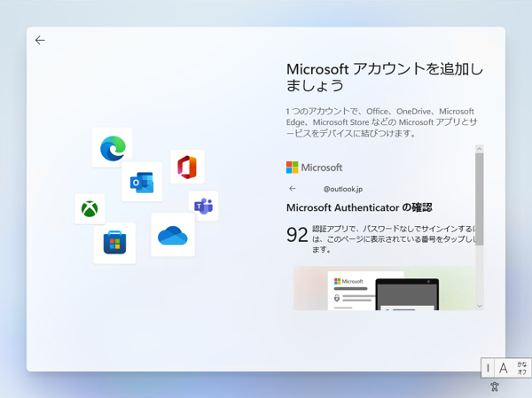Click the scrollbar up arrow
The image size is (532, 398).
tap(480, 149)
